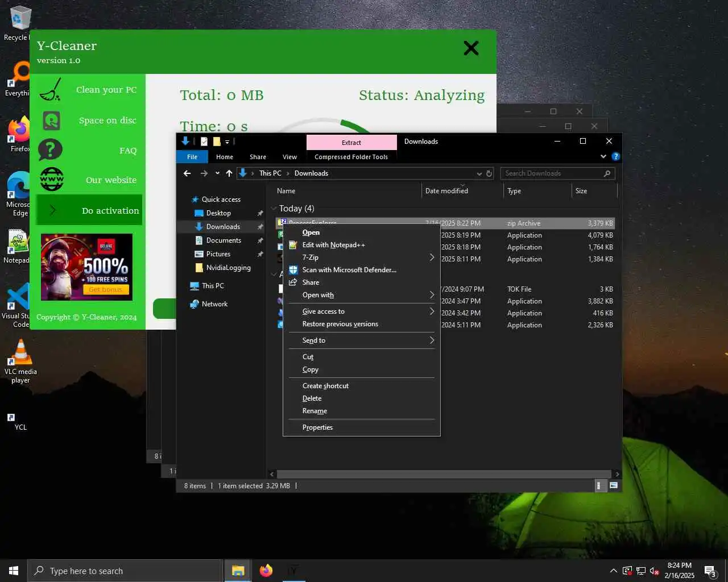Image resolution: width=728 pixels, height=582 pixels.
Task: Open the recent locations dropdown arrow
Action: tap(217, 173)
